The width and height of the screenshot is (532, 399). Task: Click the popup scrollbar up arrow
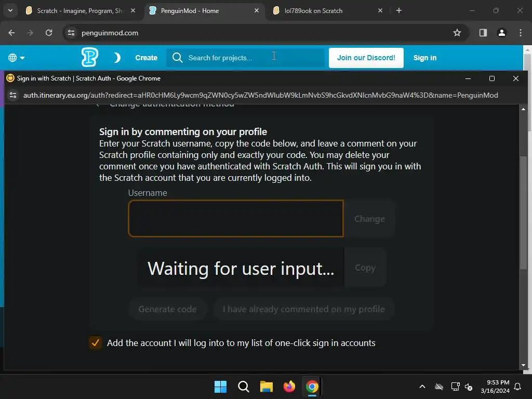tap(523, 109)
